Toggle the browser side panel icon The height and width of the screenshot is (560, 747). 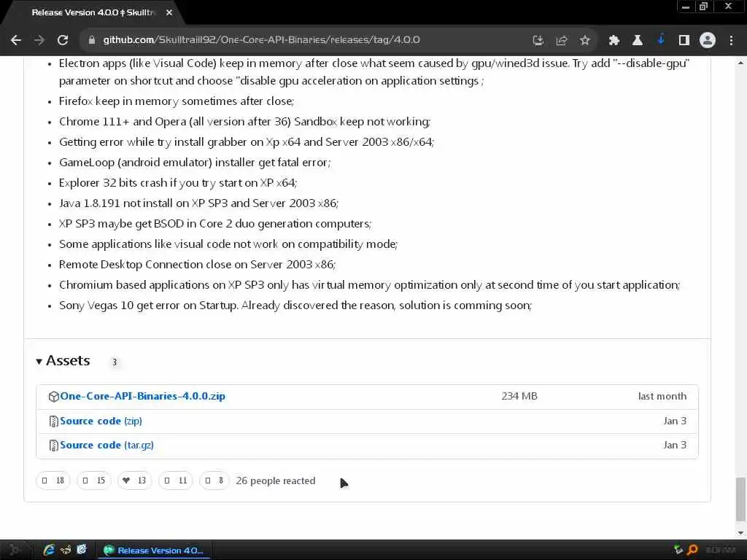pos(684,41)
